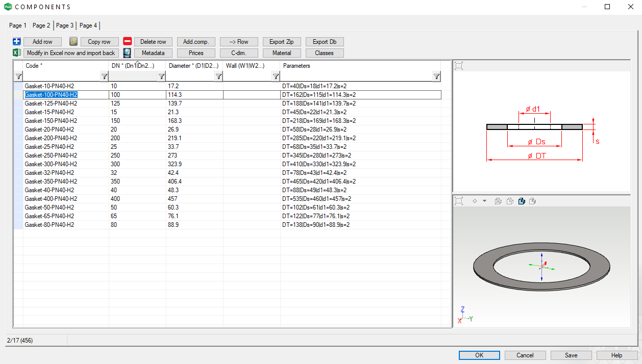Toggle the leftmost cube display-mode icon

point(499,201)
